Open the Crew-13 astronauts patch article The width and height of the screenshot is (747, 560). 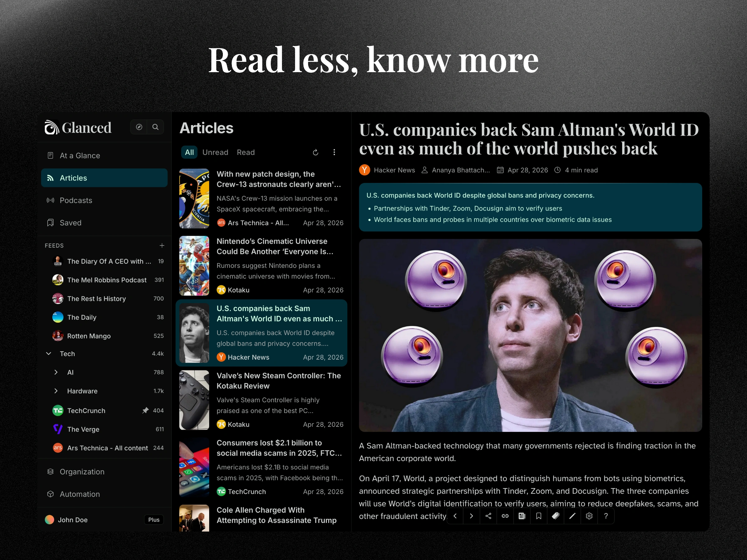[261, 198]
